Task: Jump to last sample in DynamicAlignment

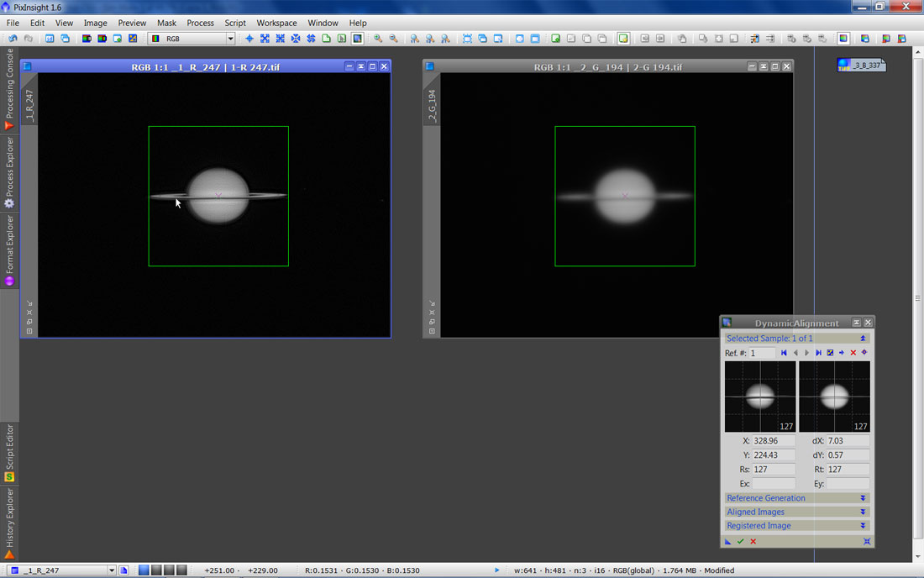Action: point(818,353)
